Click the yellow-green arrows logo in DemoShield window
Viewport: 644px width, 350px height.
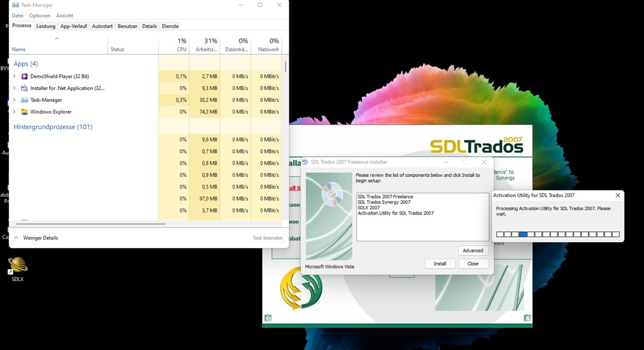coord(301,288)
